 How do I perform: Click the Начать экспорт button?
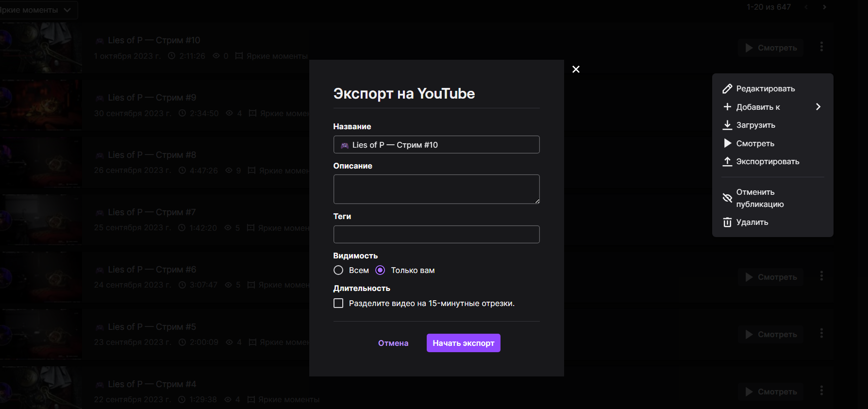coord(464,343)
